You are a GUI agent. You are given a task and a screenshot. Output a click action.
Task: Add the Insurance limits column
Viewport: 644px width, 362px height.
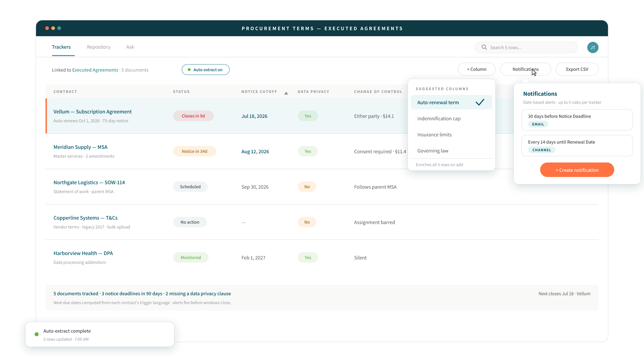coord(451,134)
